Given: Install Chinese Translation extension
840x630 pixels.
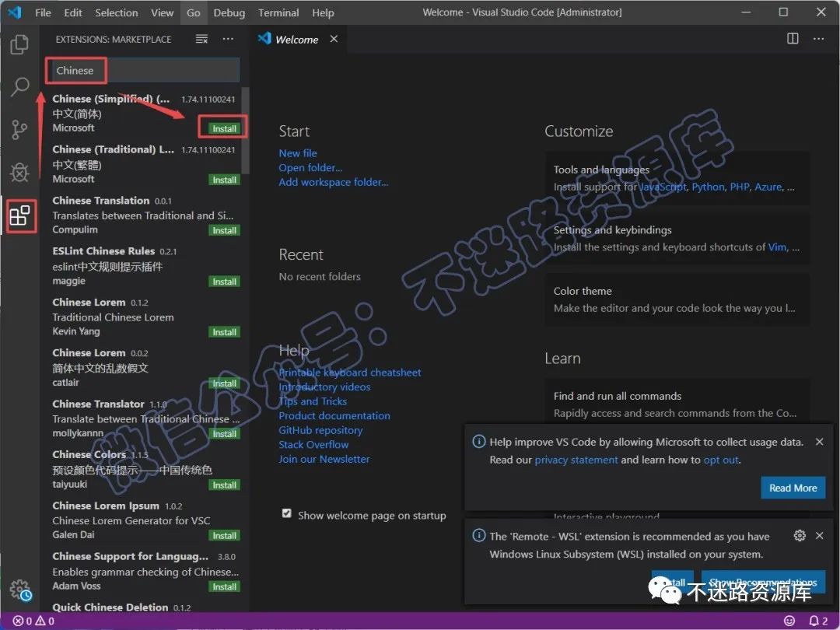Looking at the screenshot, I should click(224, 230).
